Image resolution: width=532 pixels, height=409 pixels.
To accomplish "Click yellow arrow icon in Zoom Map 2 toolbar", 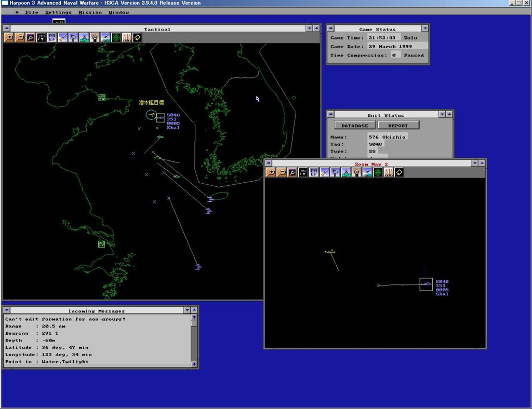I will point(400,172).
